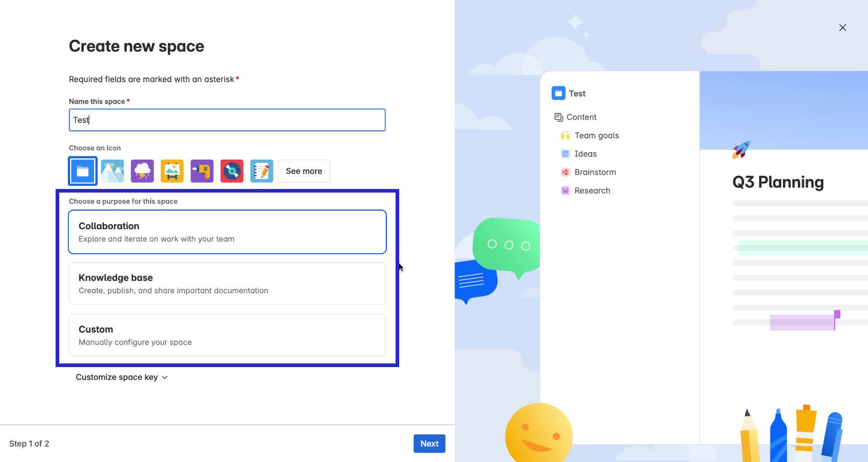Click the Name this space input field
868x462 pixels.
[227, 120]
